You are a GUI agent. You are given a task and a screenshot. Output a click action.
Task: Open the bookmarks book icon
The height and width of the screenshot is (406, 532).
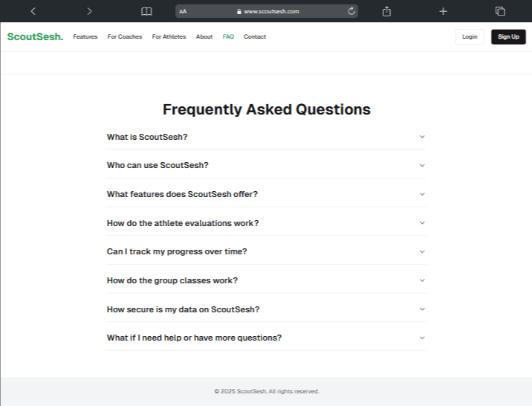point(146,11)
